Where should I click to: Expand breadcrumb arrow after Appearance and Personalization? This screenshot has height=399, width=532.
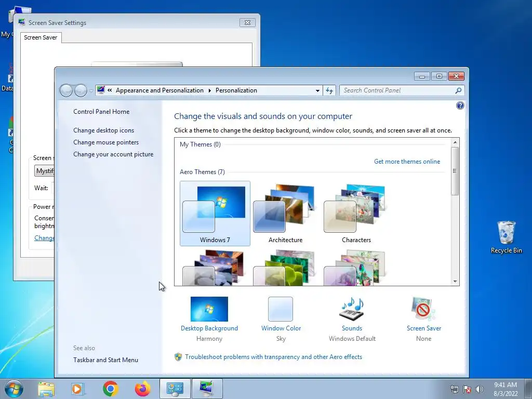(209, 90)
